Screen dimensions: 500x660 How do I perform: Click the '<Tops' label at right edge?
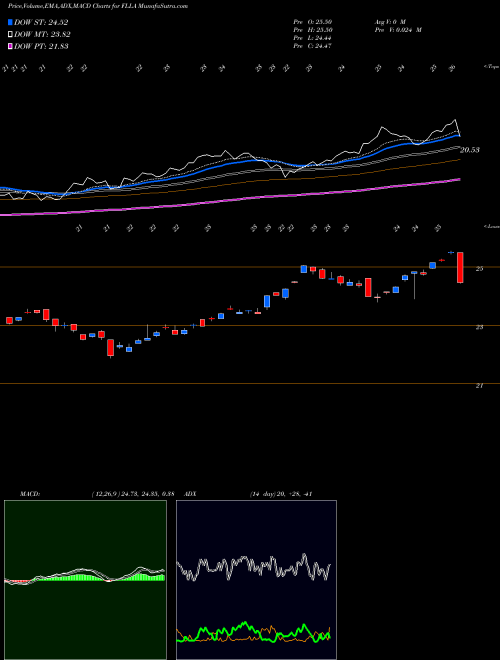tap(491, 67)
